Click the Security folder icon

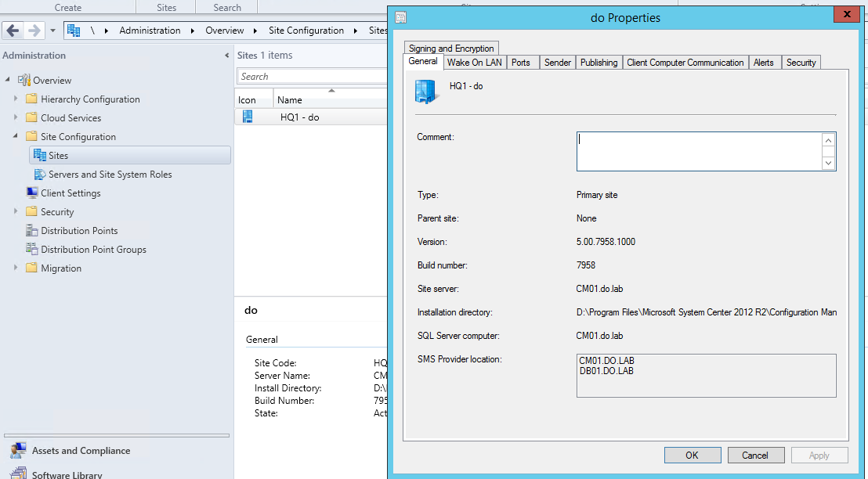(x=31, y=212)
